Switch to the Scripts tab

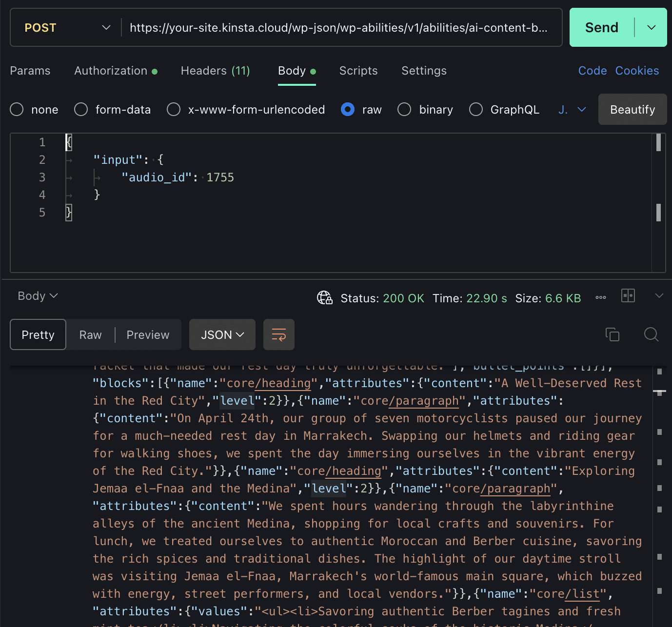pyautogui.click(x=358, y=71)
